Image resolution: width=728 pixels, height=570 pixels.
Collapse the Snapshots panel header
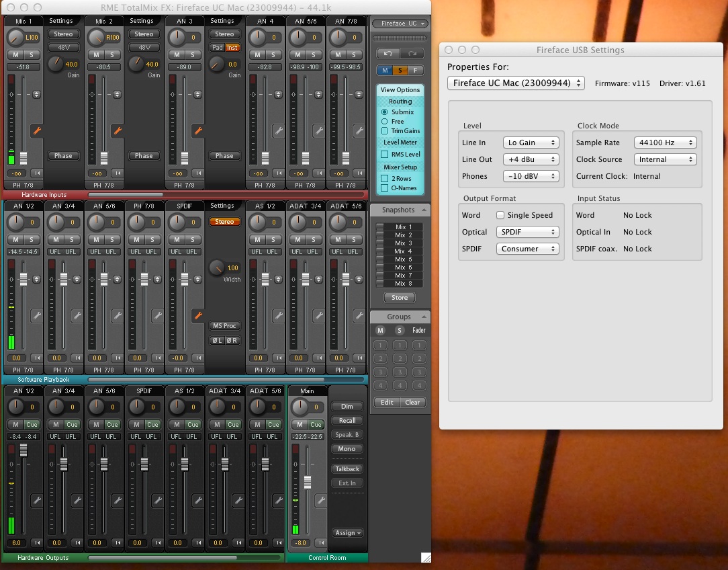pyautogui.click(x=424, y=210)
